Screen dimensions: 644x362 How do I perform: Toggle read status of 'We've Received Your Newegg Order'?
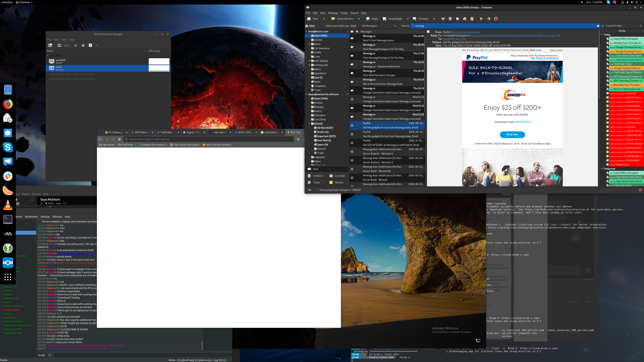(x=352, y=82)
